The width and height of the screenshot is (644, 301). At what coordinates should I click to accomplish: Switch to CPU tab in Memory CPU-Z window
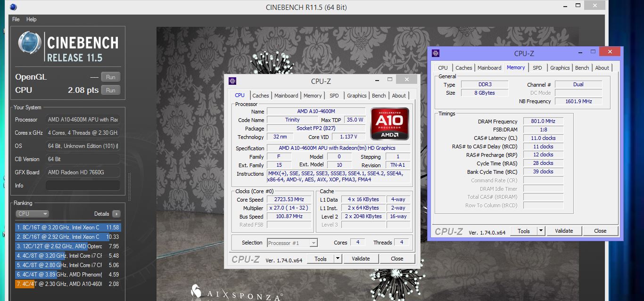(x=443, y=68)
